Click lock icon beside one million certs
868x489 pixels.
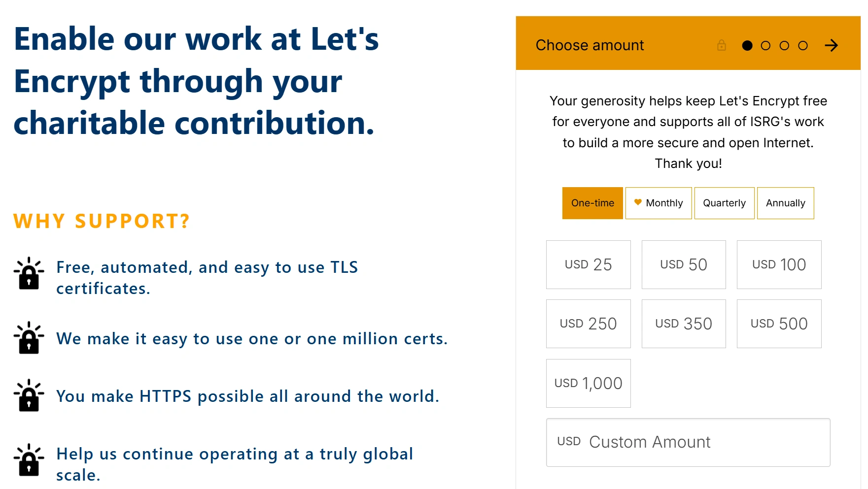(x=29, y=338)
